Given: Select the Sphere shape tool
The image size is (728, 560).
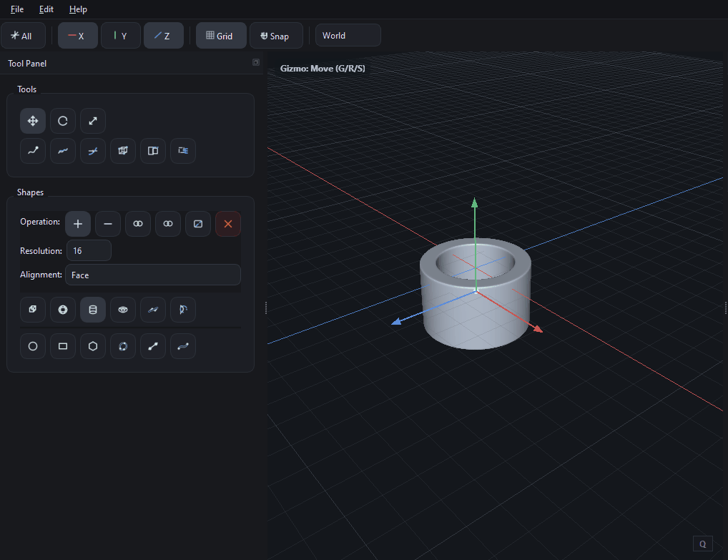Looking at the screenshot, I should coord(62,310).
